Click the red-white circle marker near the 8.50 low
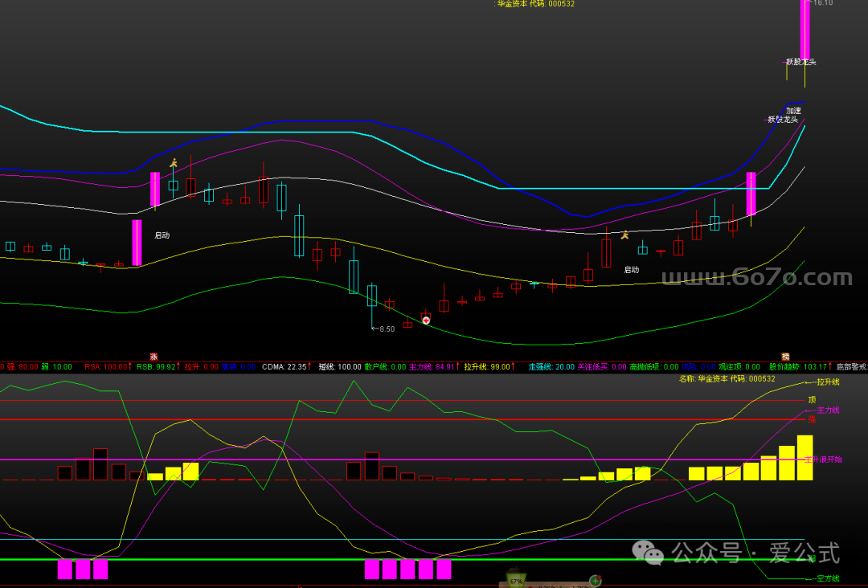 tap(426, 321)
